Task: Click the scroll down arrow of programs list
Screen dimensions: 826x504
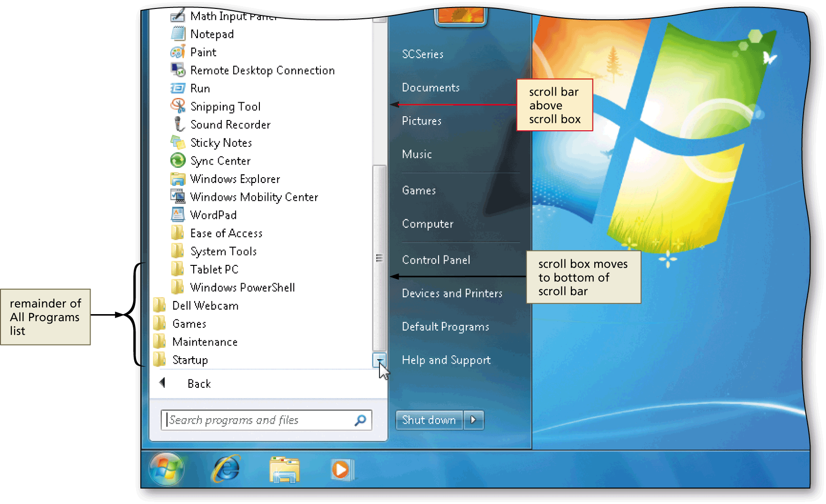Action: 379,360
